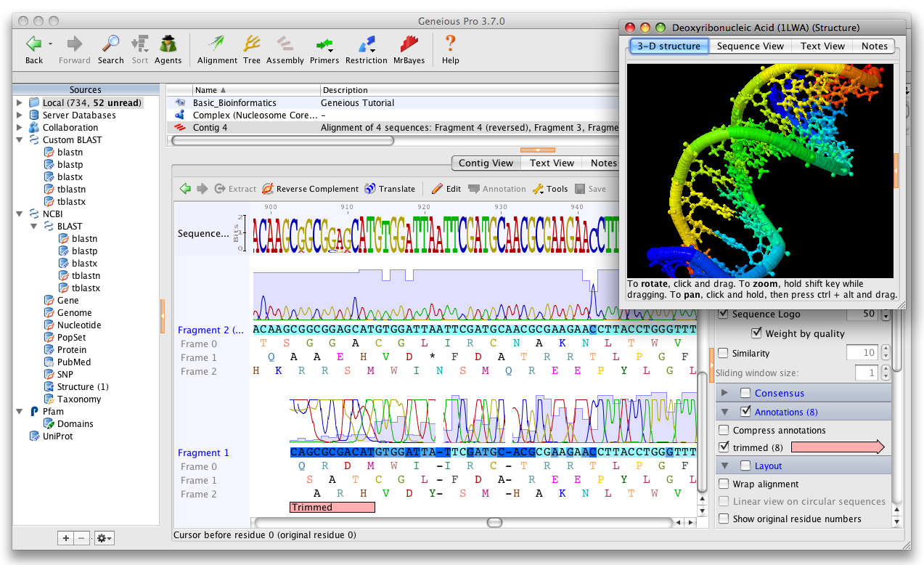Screen dimensions: 924x565
Task: Open the Agents tool
Action: (168, 49)
